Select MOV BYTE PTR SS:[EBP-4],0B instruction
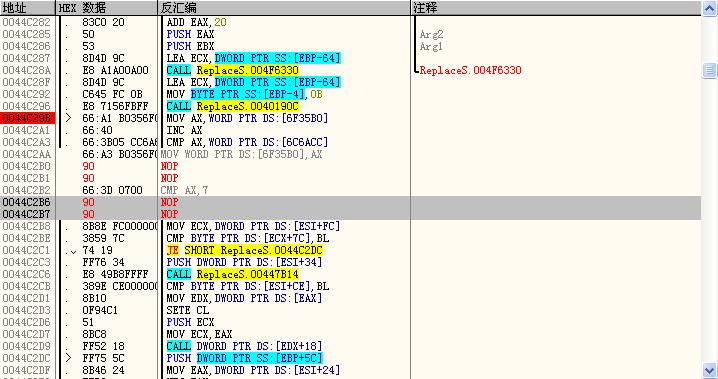The width and height of the screenshot is (718, 379). tap(245, 94)
